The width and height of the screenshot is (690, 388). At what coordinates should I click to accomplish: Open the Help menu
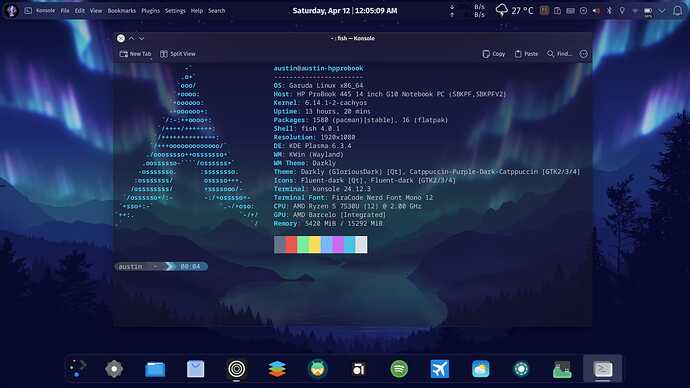tap(197, 11)
